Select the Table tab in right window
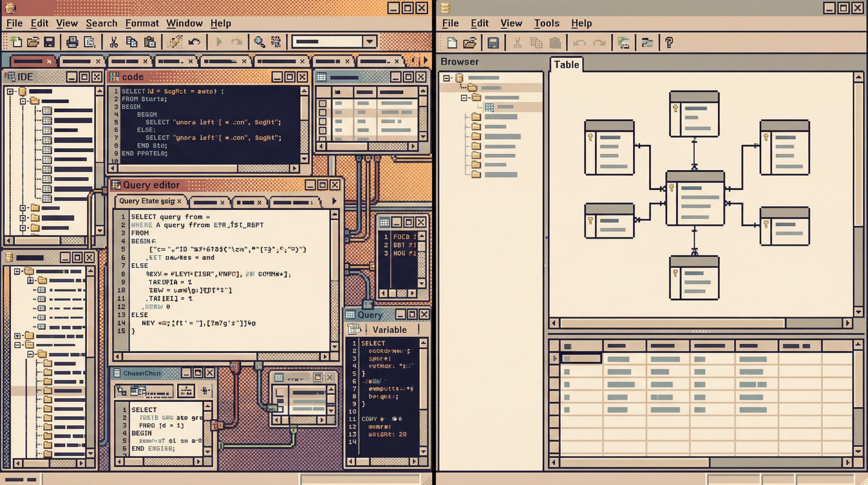 [x=566, y=64]
